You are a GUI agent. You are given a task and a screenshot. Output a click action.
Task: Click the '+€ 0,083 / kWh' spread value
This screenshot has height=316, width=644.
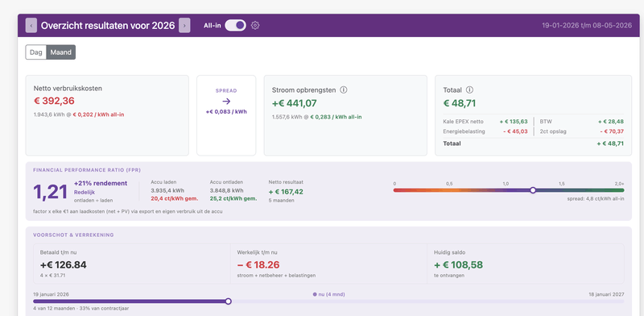[226, 111]
